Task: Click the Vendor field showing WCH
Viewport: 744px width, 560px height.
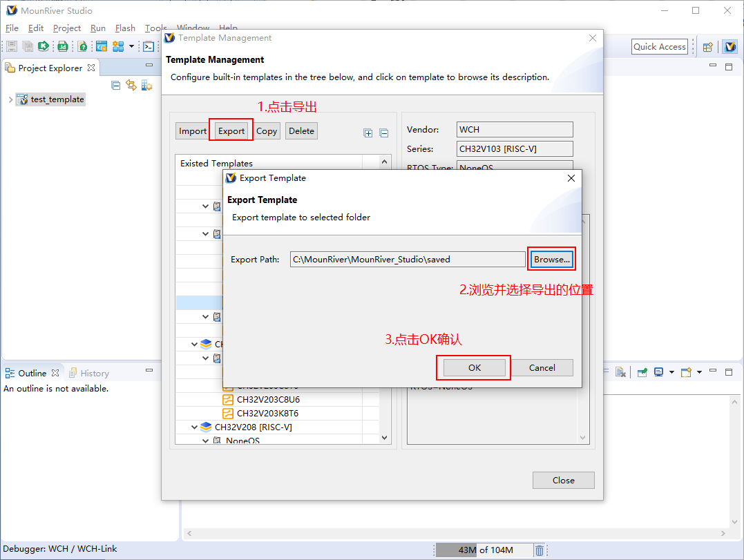Action: tap(515, 129)
